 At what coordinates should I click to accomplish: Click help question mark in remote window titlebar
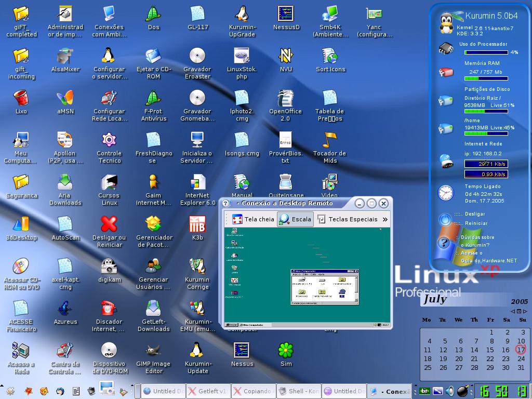tap(226, 203)
